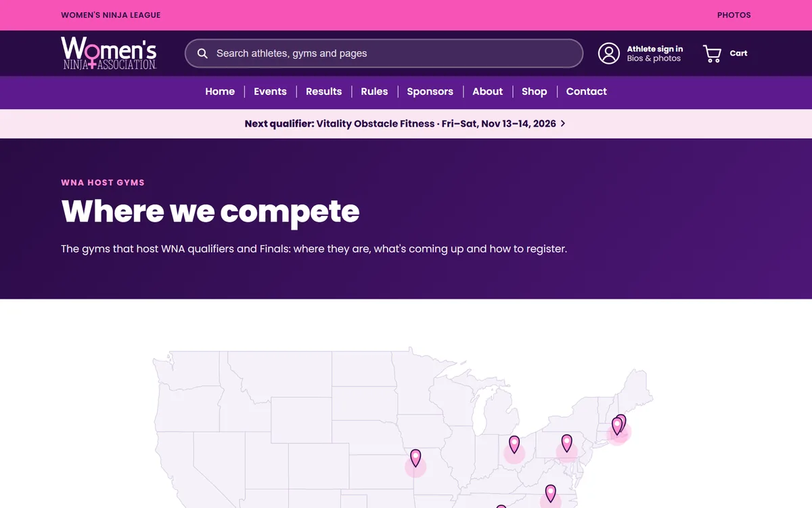This screenshot has height=508, width=812.
Task: Focus the search athletes, gyms and pages field
Action: 384,54
